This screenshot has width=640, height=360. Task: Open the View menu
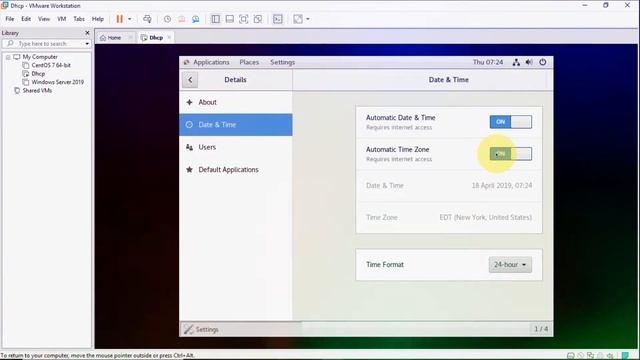pos(44,19)
